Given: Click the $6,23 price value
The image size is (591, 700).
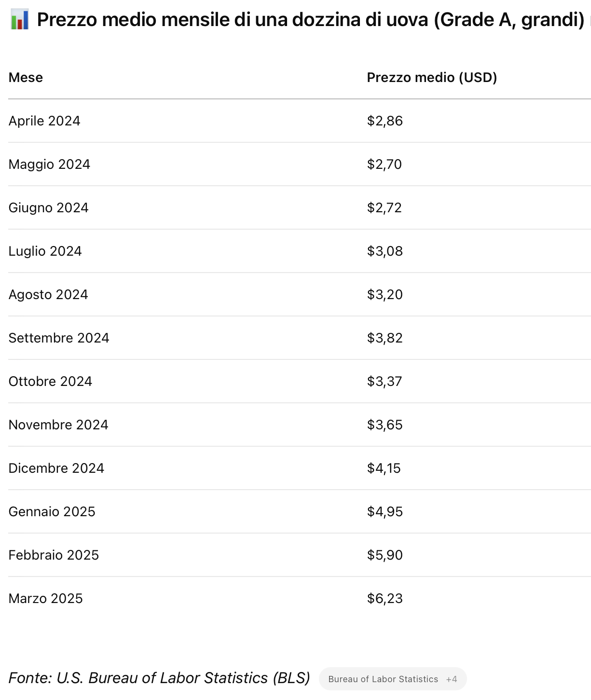Looking at the screenshot, I should (x=385, y=599).
